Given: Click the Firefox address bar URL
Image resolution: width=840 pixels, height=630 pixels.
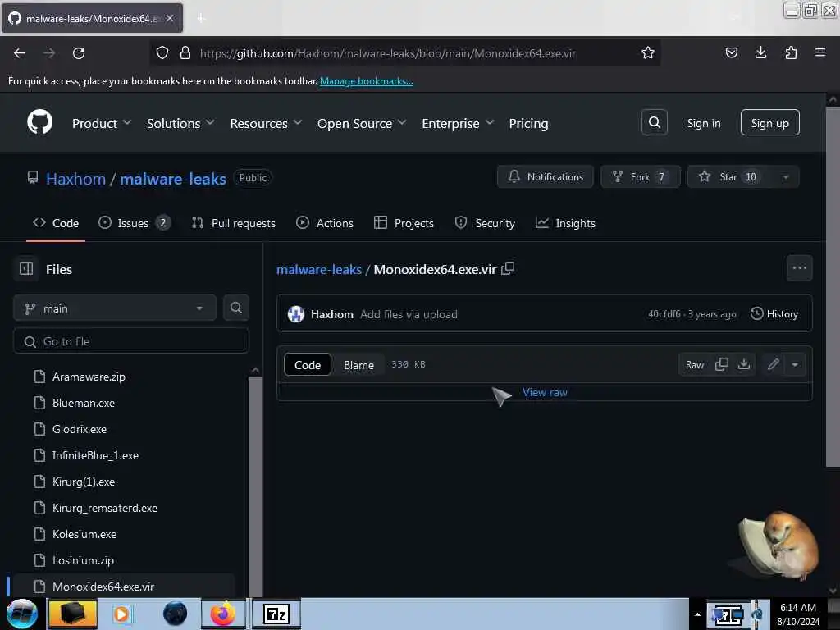Looking at the screenshot, I should tap(387, 53).
